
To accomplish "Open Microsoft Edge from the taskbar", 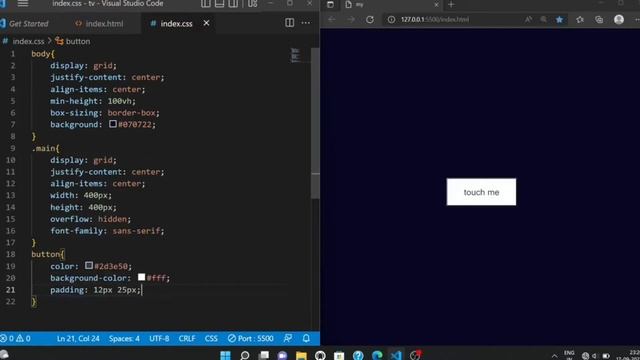I will pos(377,355).
